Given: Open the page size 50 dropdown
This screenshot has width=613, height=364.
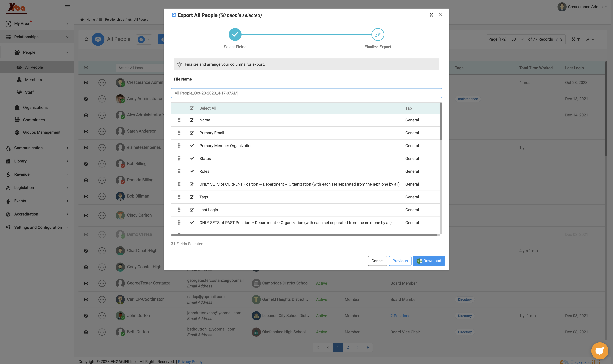Looking at the screenshot, I should point(517,39).
